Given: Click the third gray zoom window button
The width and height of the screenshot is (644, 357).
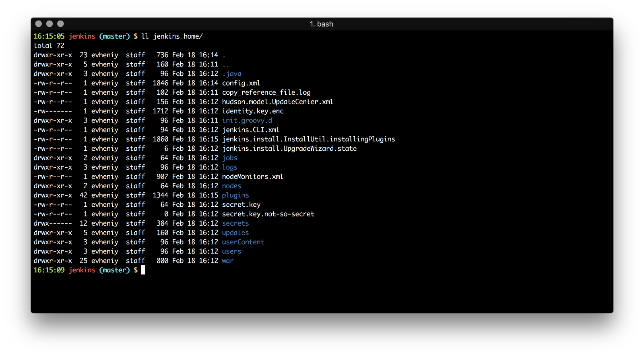Looking at the screenshot, I should click(60, 24).
